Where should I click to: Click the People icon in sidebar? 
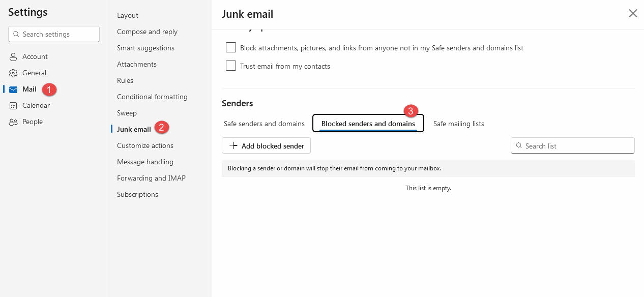(x=13, y=122)
